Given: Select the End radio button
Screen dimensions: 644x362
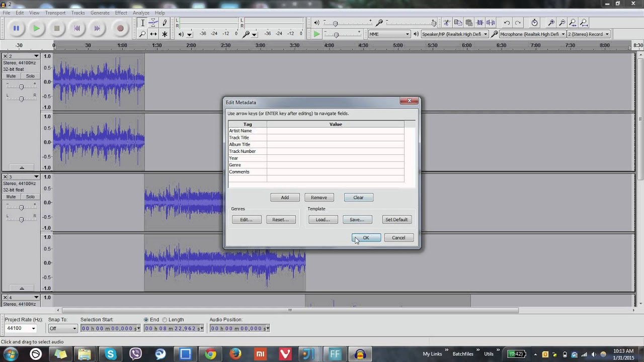Looking at the screenshot, I should pos(146,320).
